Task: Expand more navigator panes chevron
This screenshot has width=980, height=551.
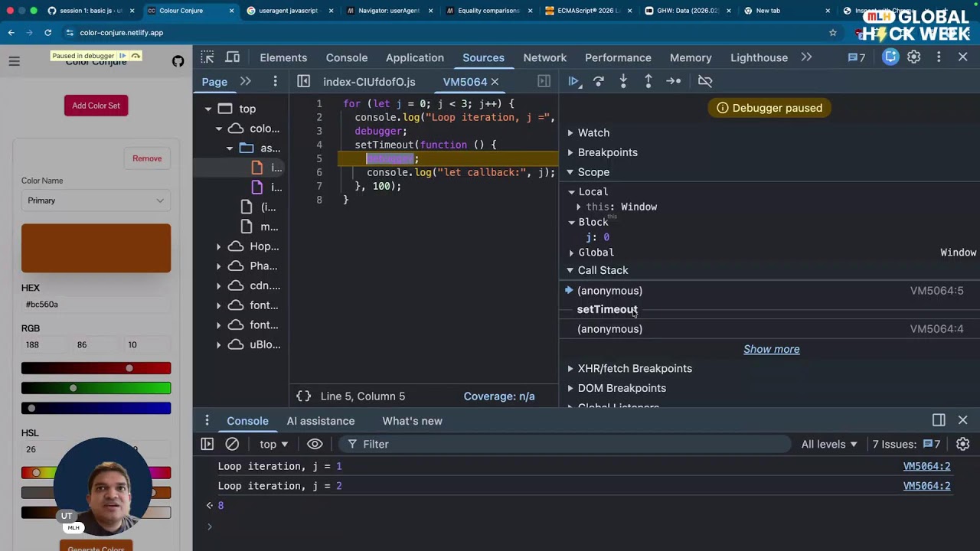Action: coord(246,81)
